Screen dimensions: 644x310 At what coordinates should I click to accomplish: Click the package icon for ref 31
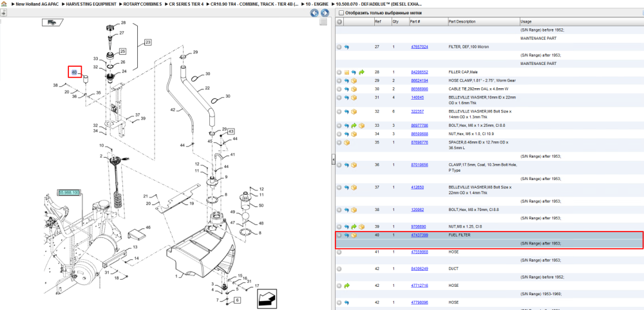[354, 98]
